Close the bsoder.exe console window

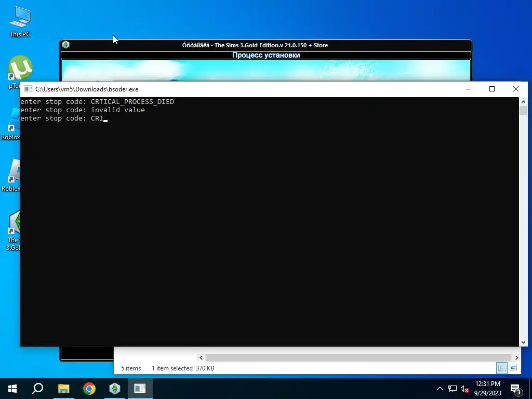point(516,89)
